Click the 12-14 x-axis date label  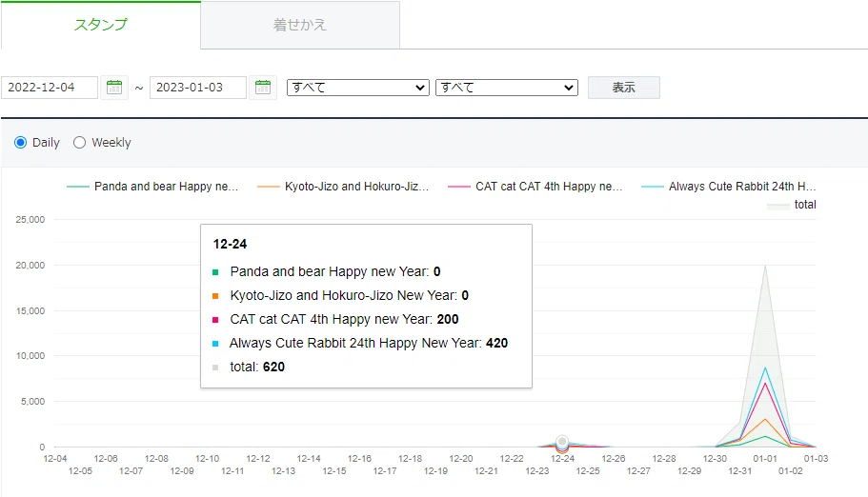pyautogui.click(x=309, y=459)
